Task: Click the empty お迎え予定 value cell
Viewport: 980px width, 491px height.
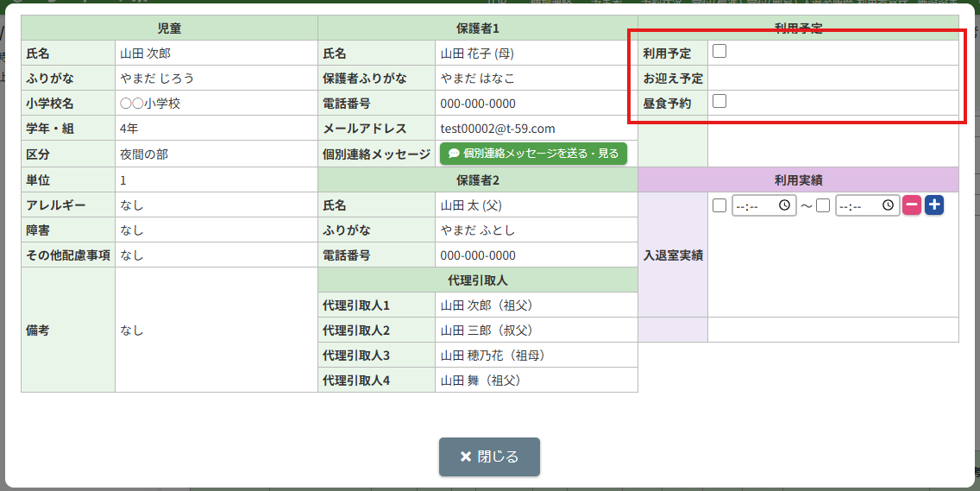Action: pos(832,78)
